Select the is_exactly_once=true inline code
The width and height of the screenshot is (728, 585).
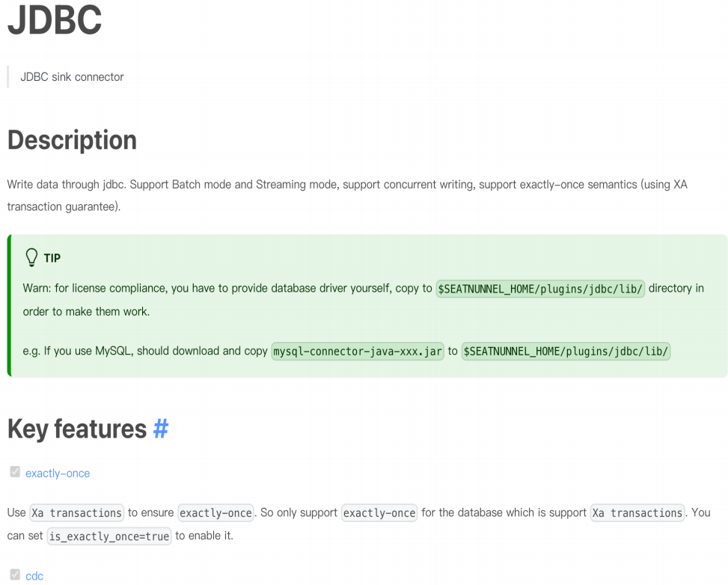coord(109,536)
